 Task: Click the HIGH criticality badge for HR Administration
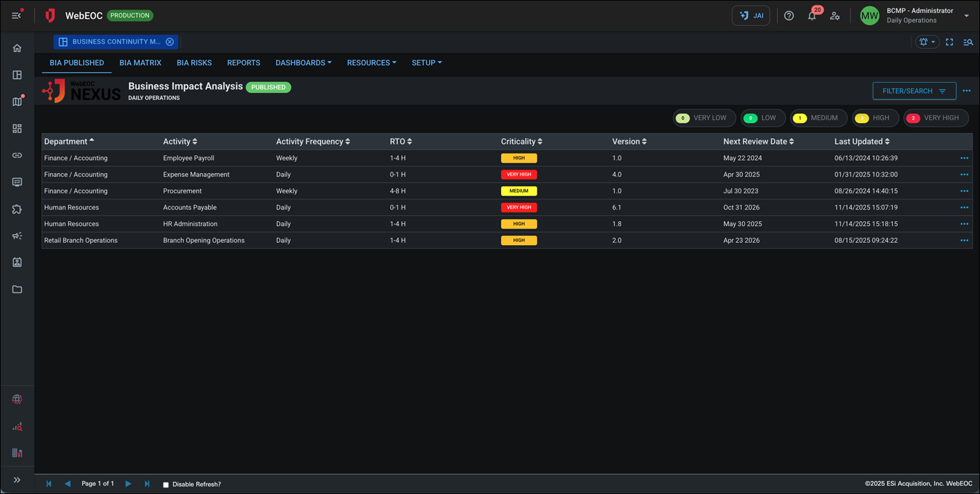click(x=519, y=223)
